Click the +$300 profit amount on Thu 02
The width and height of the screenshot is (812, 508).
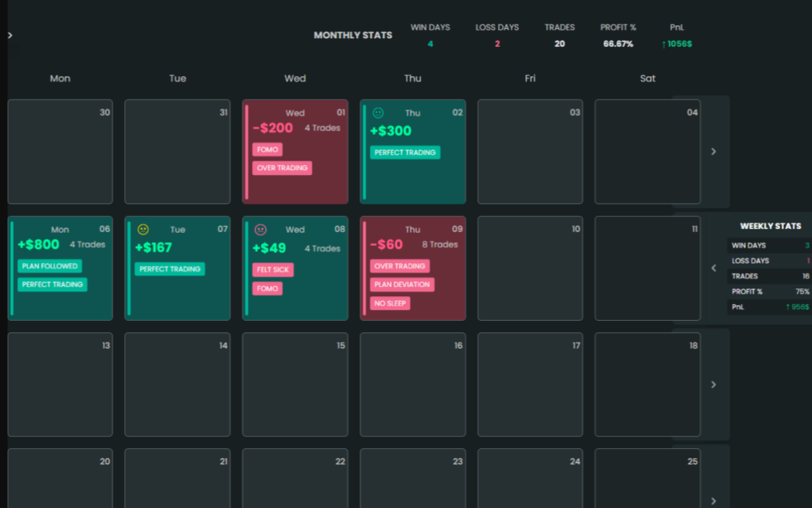[x=391, y=130]
